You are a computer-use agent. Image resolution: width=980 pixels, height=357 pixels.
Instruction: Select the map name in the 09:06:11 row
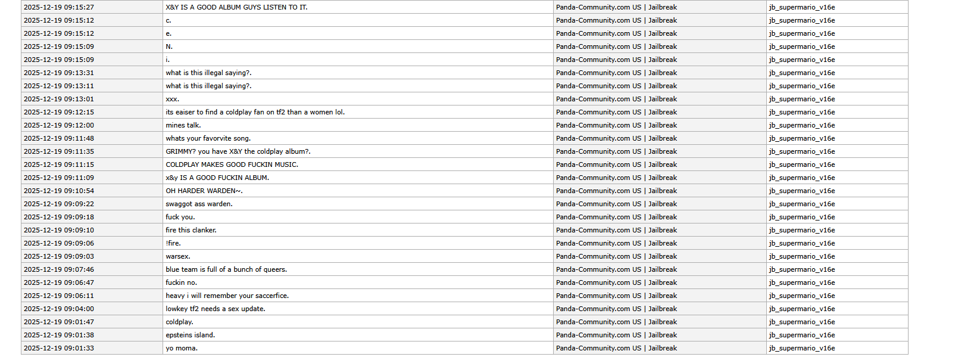point(801,296)
